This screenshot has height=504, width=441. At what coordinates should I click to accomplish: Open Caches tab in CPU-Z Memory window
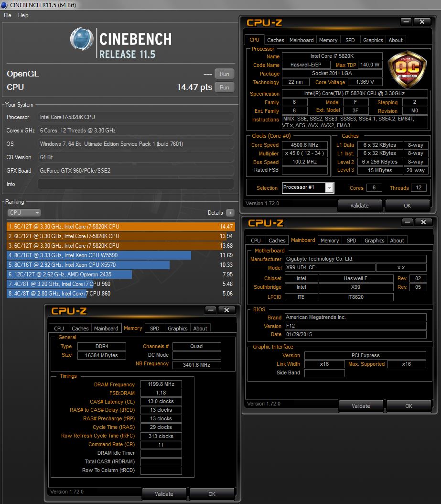[x=80, y=329]
